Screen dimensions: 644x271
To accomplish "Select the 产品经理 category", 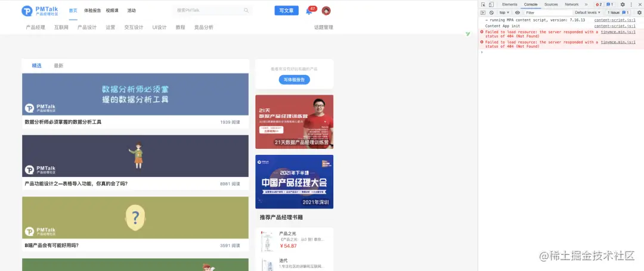I will (35, 27).
